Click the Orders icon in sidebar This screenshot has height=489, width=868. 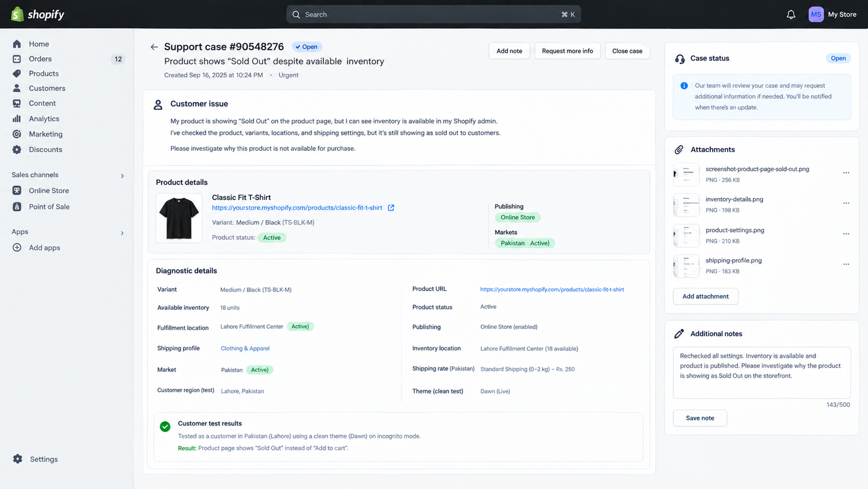point(17,59)
